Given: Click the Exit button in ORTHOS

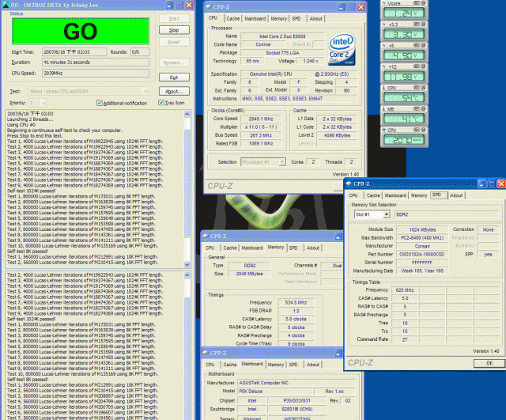Looking at the screenshot, I should 174,78.
